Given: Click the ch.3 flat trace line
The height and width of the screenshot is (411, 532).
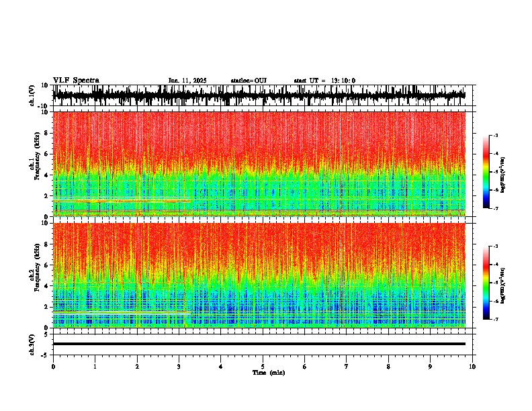Looking at the screenshot, I should click(x=259, y=344).
